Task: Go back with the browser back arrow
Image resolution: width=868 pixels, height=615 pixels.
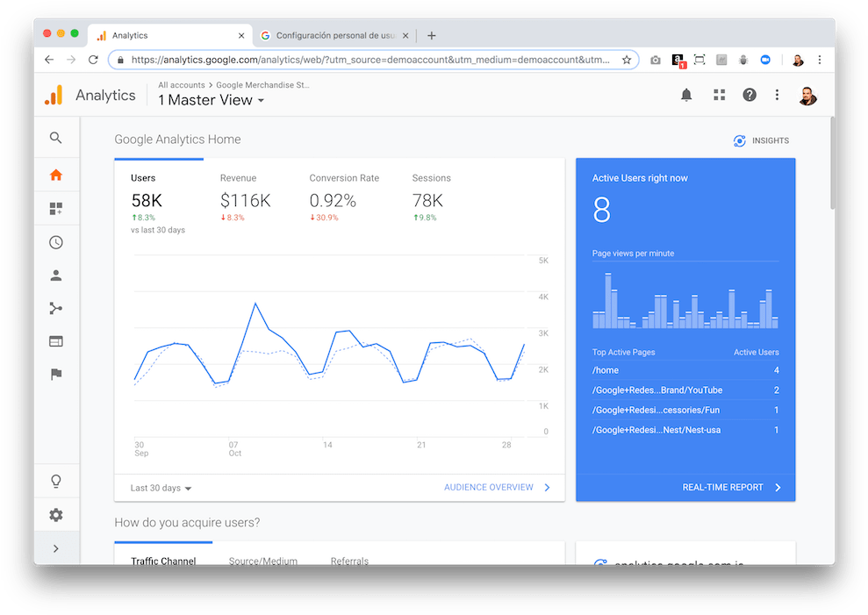Action: coord(49,60)
